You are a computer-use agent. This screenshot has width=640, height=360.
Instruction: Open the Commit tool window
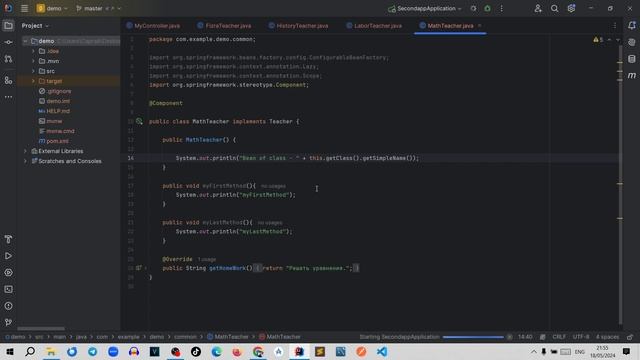pyautogui.click(x=8, y=42)
